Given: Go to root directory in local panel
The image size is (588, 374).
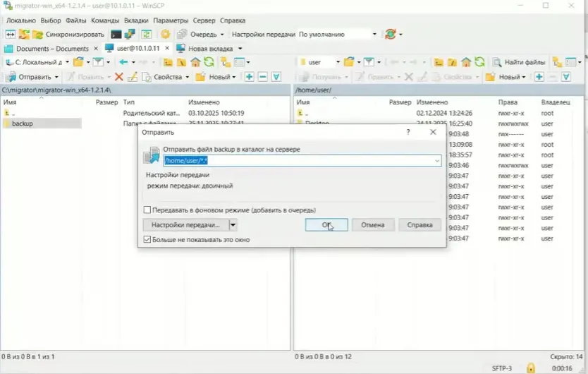Looking at the screenshot, I should click(181, 62).
